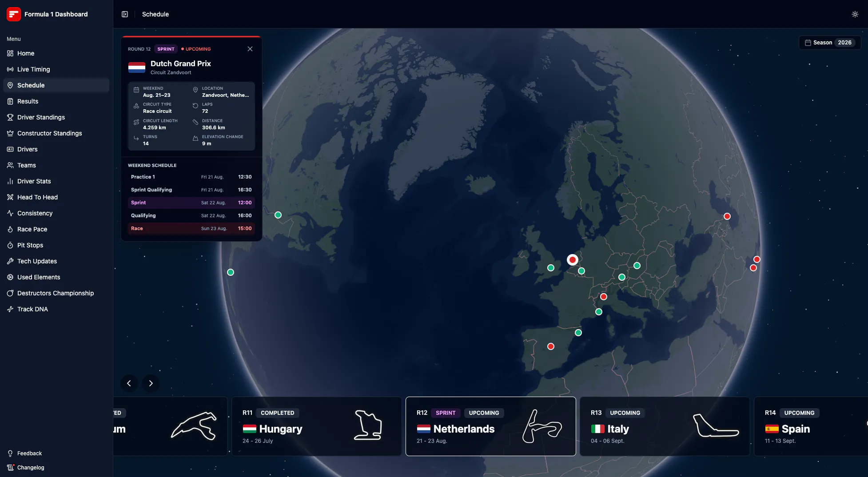Image resolution: width=868 pixels, height=477 pixels.
Task: Click the SPRINT badge in the details panel
Action: (166, 49)
